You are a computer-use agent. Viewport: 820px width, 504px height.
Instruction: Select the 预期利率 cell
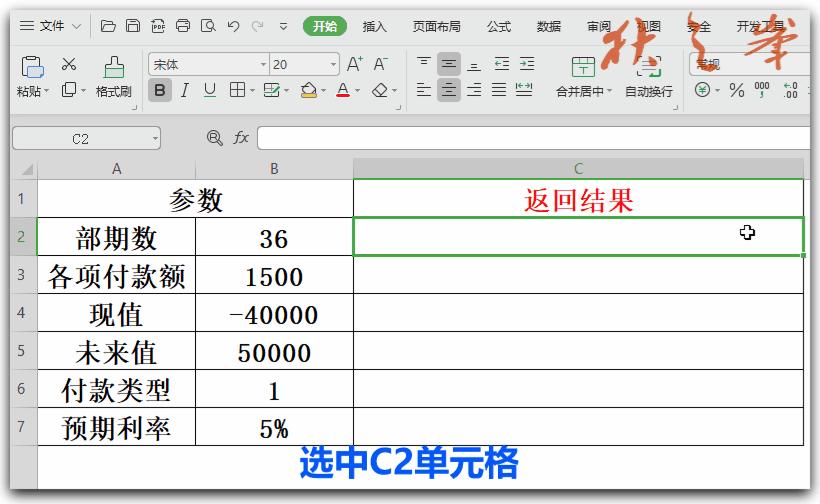[x=117, y=427]
